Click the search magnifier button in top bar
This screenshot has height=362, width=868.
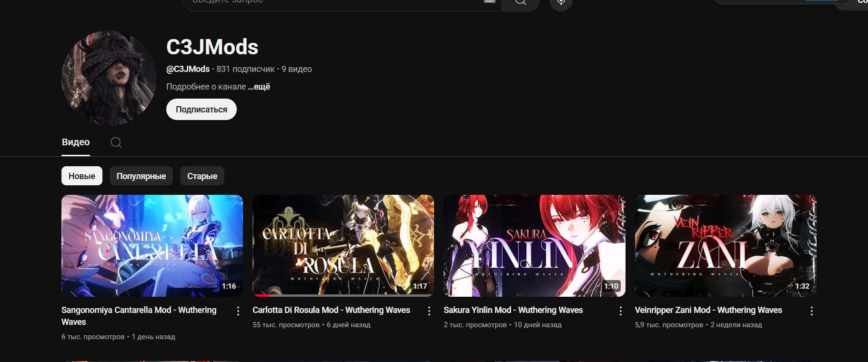[521, 2]
